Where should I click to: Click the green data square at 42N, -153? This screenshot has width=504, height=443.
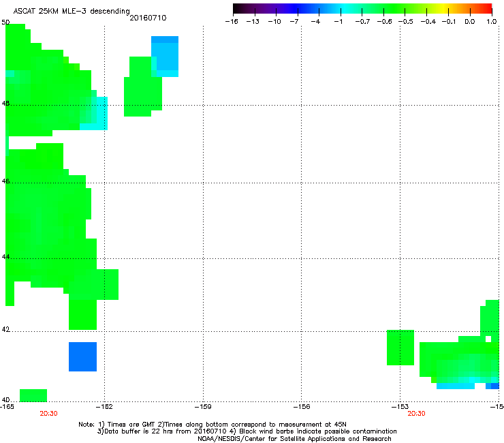pyautogui.click(x=400, y=348)
